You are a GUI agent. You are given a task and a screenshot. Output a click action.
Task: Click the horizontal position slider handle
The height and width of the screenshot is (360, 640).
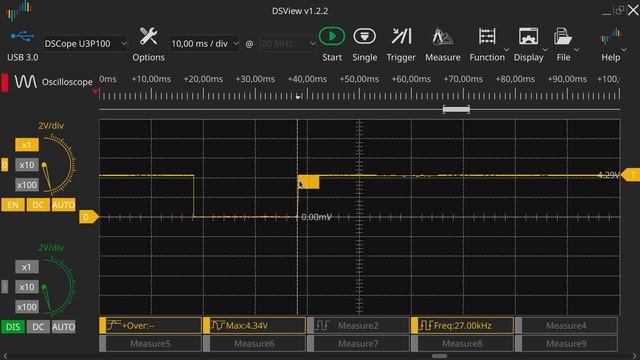click(456, 109)
